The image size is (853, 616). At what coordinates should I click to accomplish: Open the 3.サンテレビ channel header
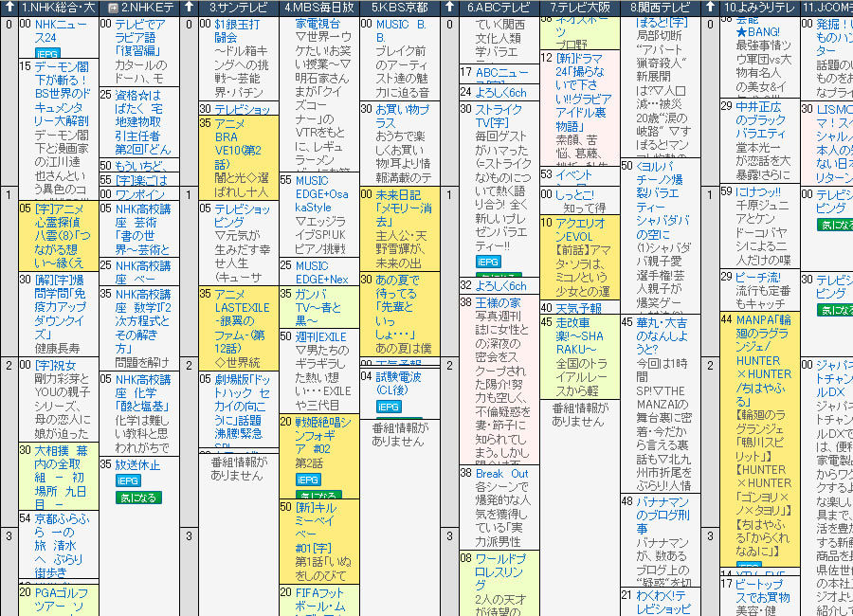click(x=238, y=8)
